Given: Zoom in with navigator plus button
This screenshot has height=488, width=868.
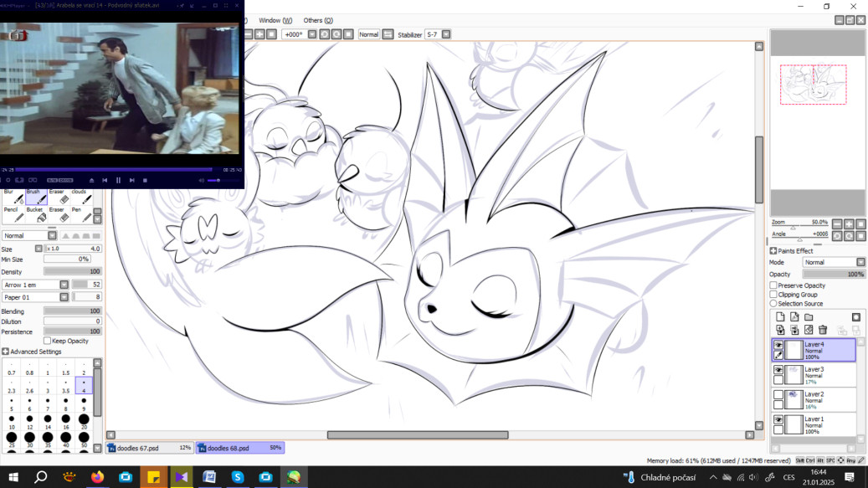Looking at the screenshot, I should (850, 224).
